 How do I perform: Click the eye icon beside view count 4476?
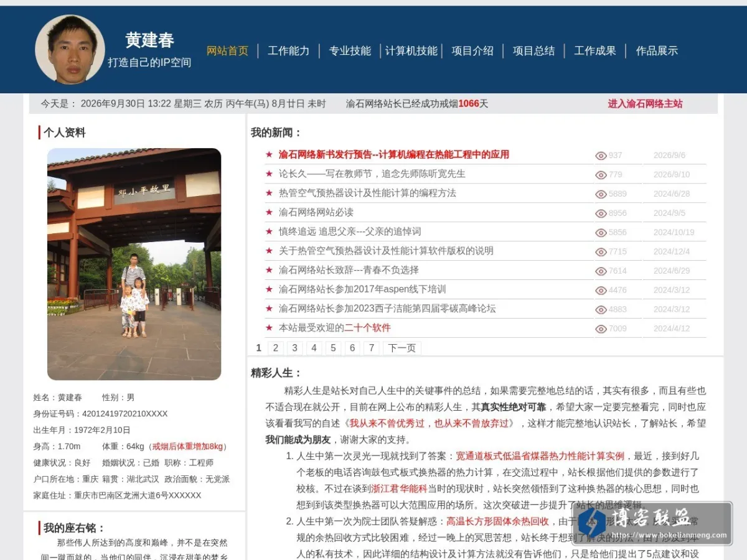(x=601, y=291)
